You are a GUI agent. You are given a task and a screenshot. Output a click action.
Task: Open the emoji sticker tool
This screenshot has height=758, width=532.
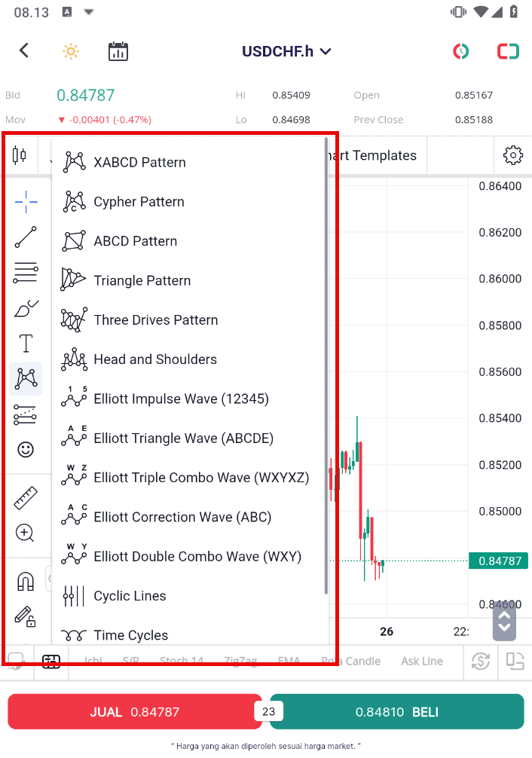click(26, 450)
